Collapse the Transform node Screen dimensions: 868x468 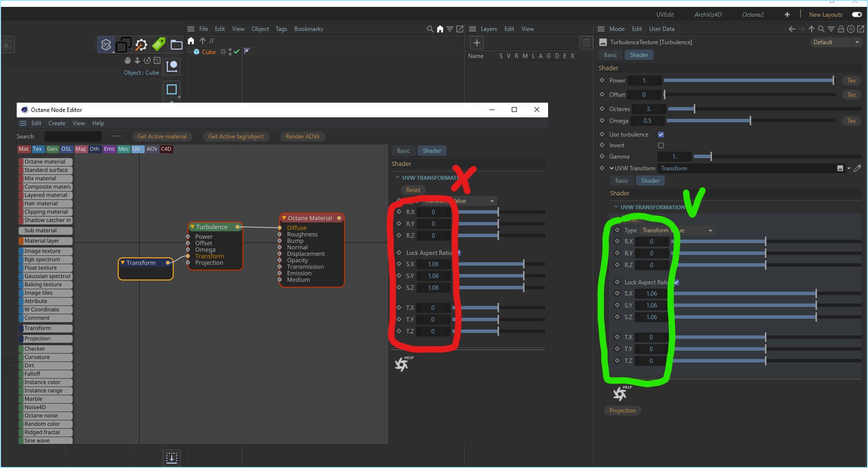[x=123, y=263]
